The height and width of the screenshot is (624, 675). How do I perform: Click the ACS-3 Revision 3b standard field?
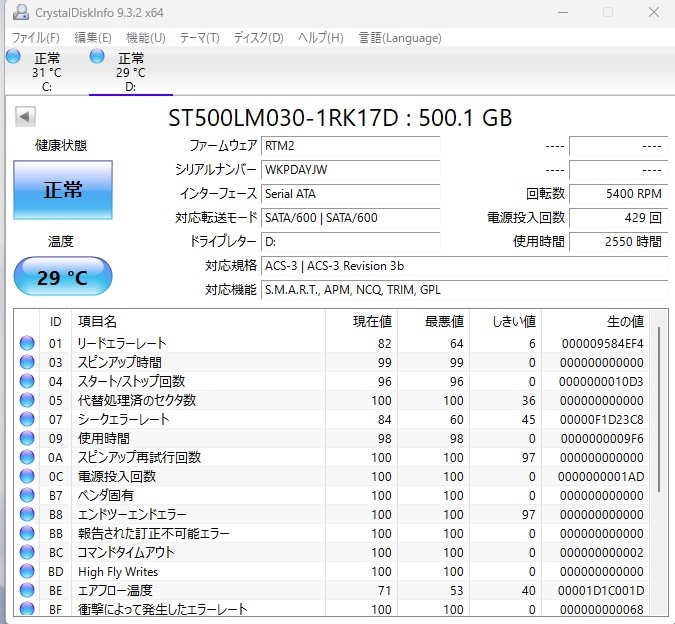click(464, 266)
